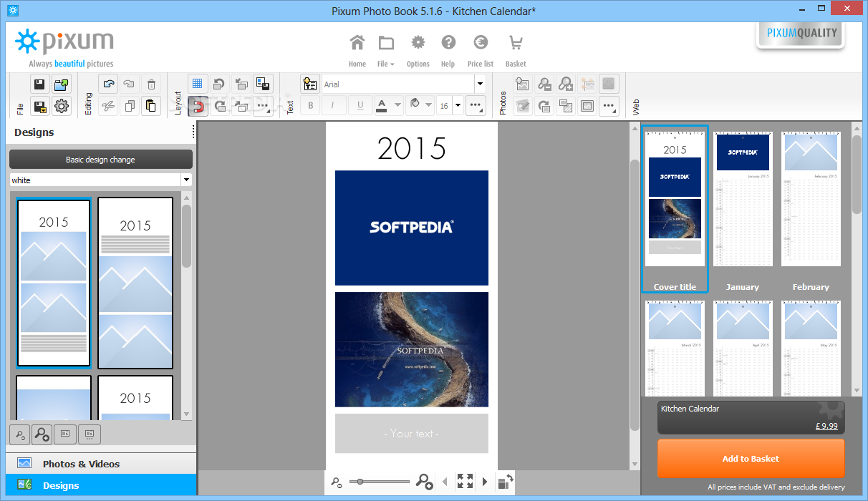
Task: Click the 'Your text' placeholder box
Action: coord(412,433)
